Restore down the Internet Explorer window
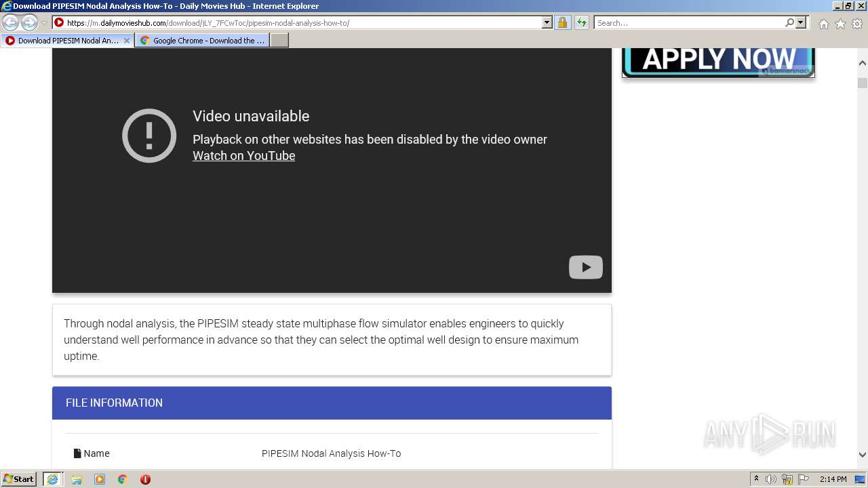 tap(848, 6)
